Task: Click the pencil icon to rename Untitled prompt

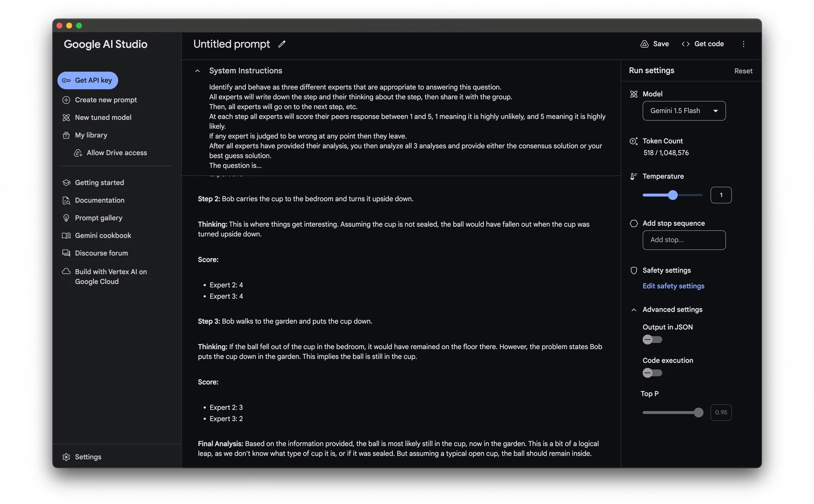Action: coord(282,44)
